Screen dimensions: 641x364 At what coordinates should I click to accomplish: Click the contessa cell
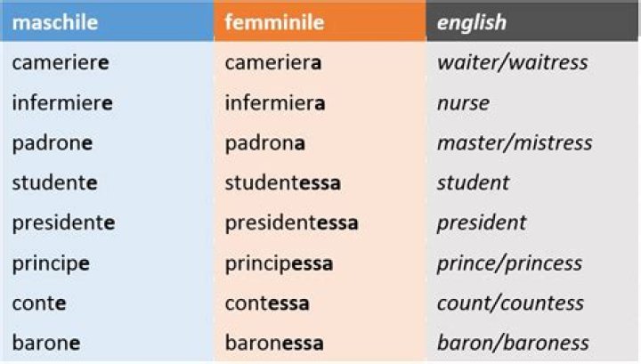[x=267, y=303]
